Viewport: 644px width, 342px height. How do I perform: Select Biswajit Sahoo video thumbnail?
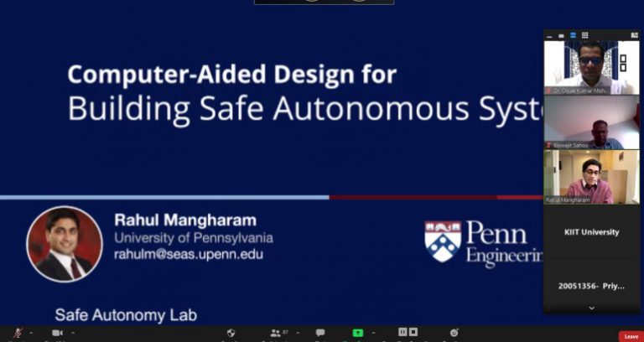pyautogui.click(x=592, y=122)
